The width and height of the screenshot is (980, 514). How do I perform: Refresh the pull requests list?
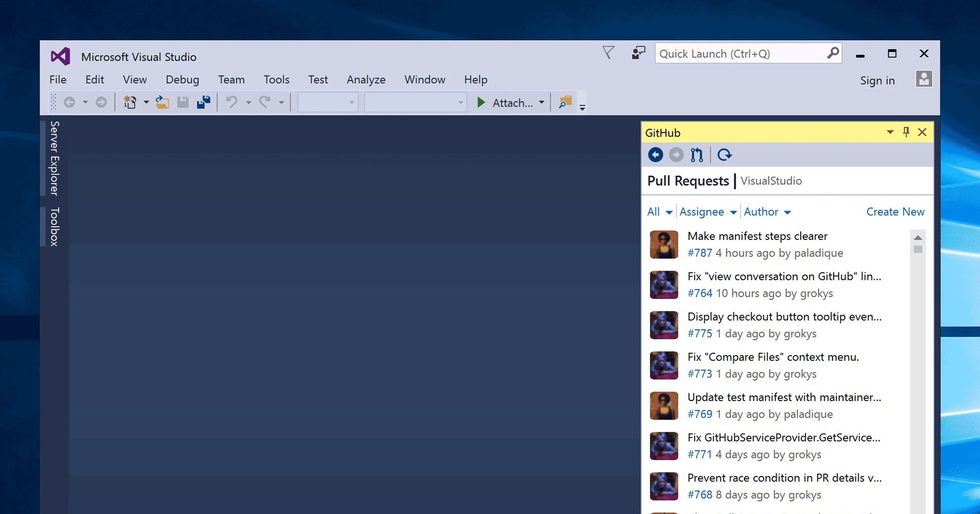click(x=725, y=155)
